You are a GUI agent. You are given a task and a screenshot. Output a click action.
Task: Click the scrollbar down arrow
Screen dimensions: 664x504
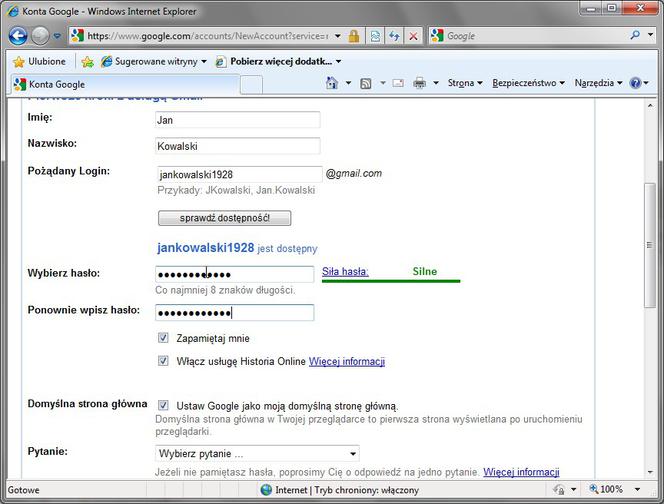tap(650, 472)
